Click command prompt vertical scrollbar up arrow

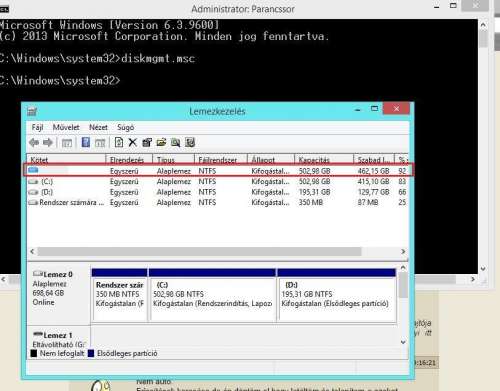tap(483, 25)
